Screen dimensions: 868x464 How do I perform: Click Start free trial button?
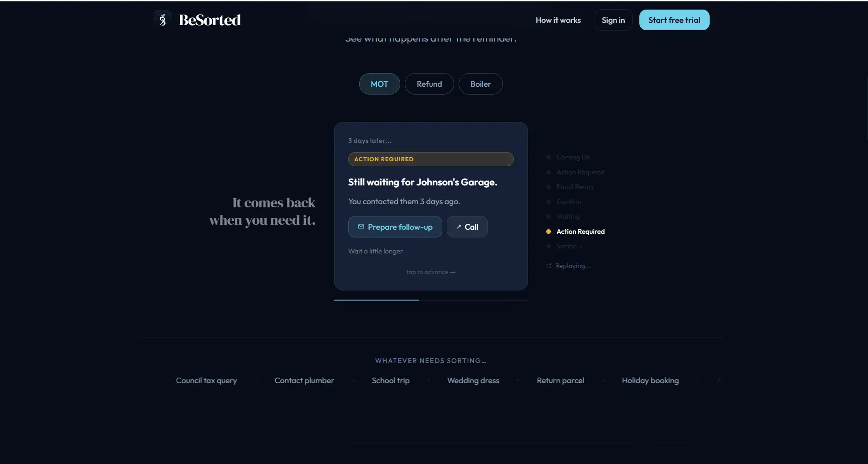674,20
